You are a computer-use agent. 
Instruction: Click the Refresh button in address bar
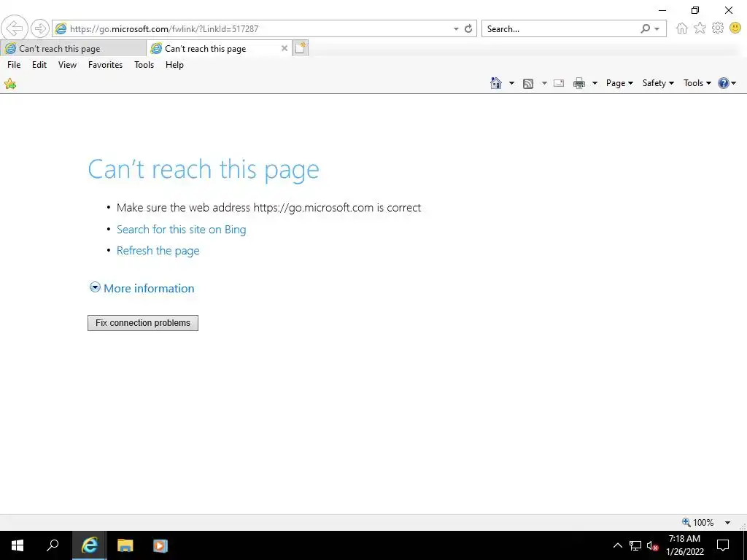coord(468,28)
